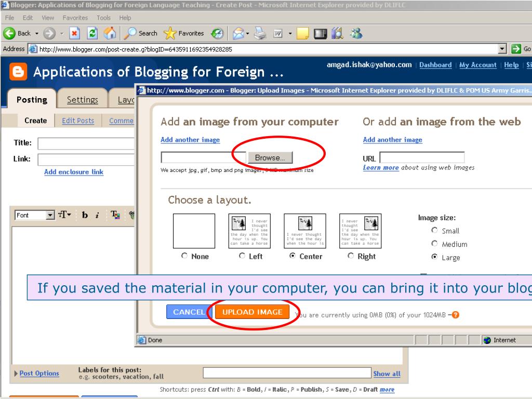Select the Center layout radio button
The width and height of the screenshot is (532, 399).
[x=292, y=256]
